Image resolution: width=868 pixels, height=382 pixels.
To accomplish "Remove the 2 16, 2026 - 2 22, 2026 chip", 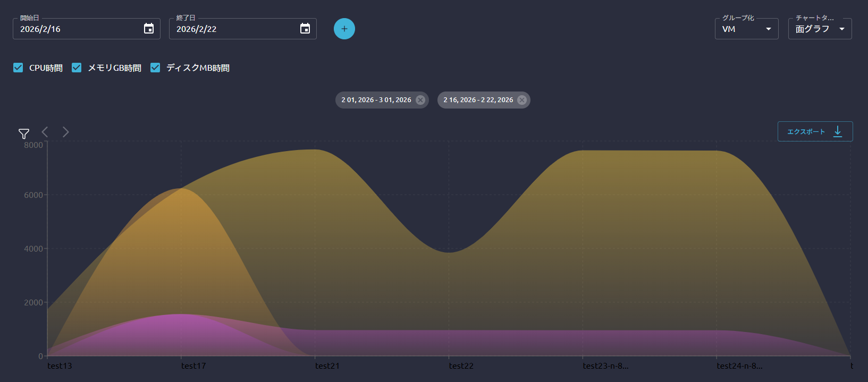I will click(522, 100).
